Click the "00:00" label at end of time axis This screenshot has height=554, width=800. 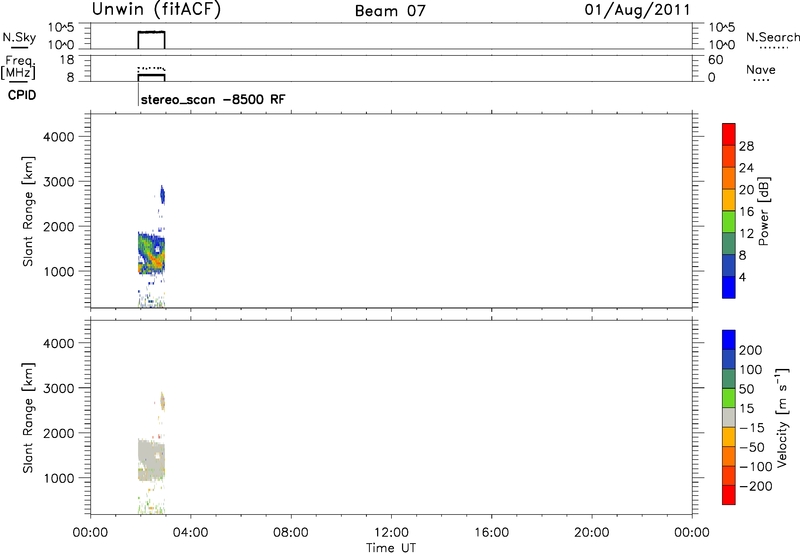pos(692,533)
